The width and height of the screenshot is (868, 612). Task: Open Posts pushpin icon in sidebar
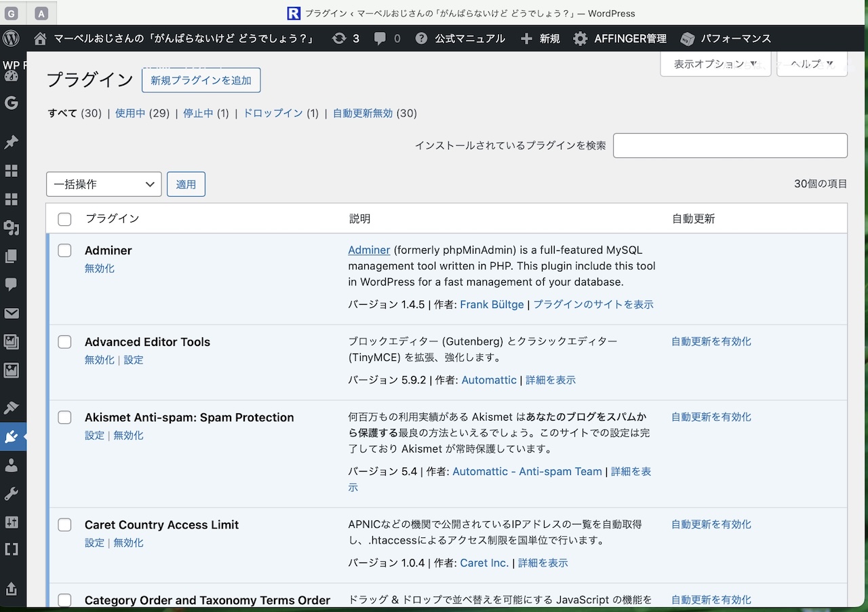pyautogui.click(x=12, y=142)
